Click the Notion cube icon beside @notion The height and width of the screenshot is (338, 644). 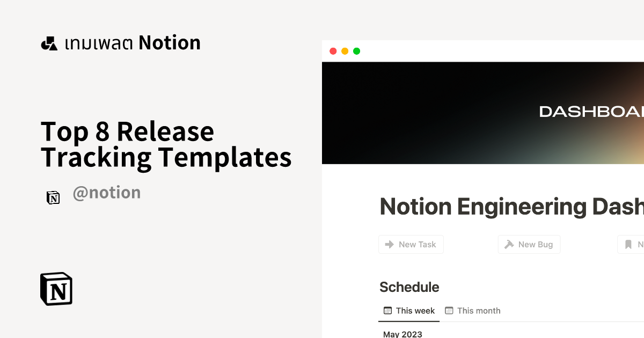click(53, 197)
